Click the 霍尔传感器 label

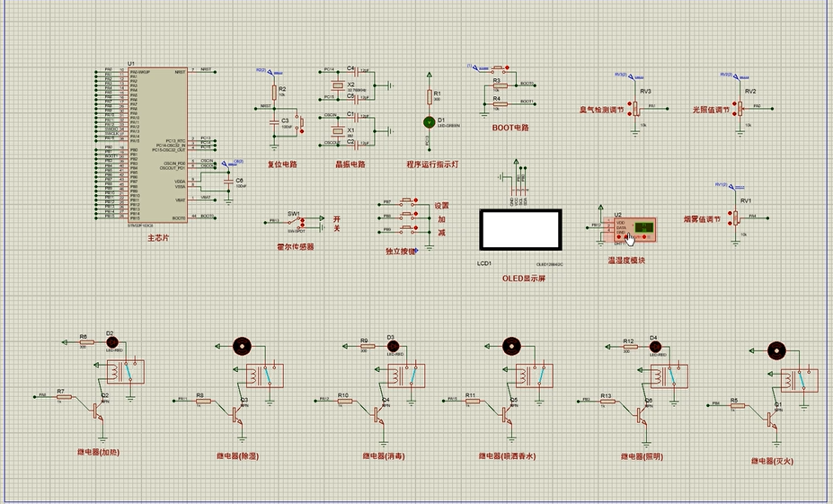[296, 247]
